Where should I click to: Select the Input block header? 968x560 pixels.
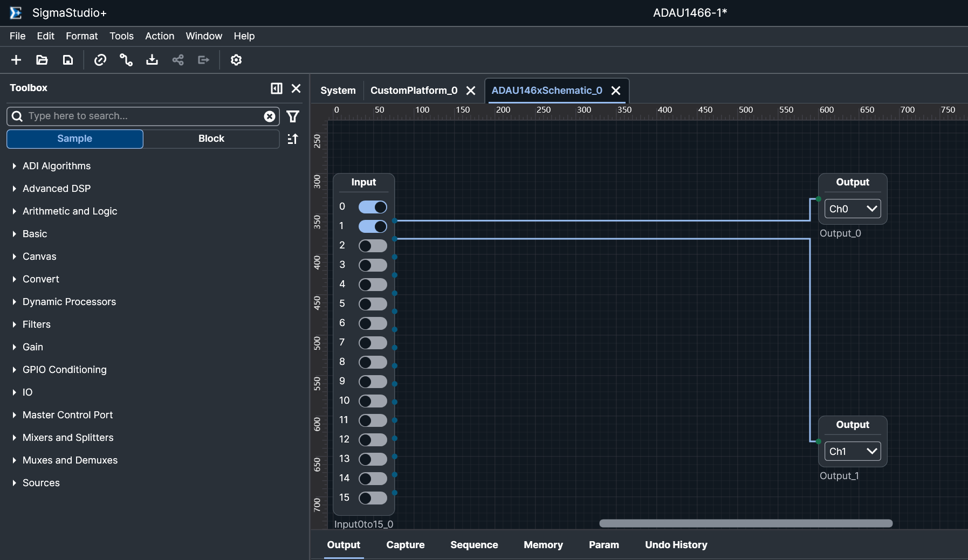(363, 182)
